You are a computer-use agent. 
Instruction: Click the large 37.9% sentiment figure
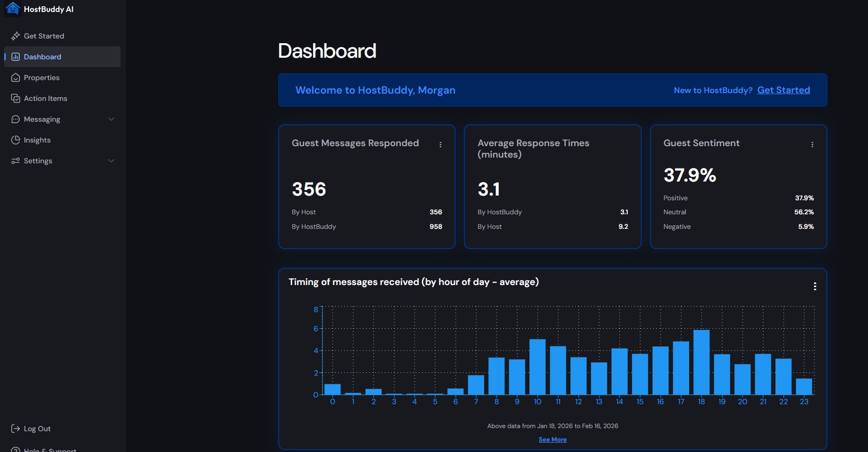point(690,175)
